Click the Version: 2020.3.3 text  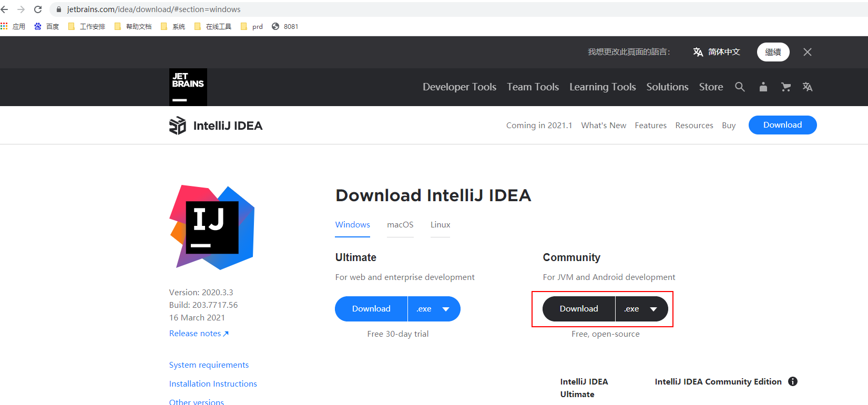tap(201, 293)
